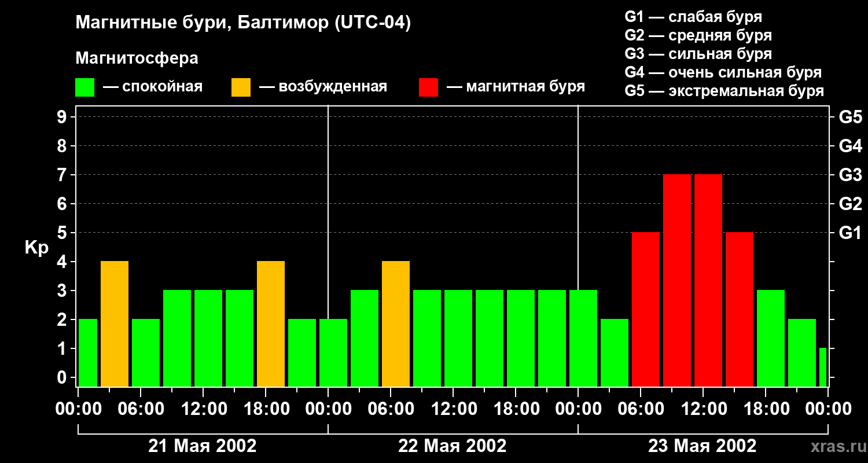
Task: Select the title 'Магнитные бури, Балтимор (UTC-04)'
Action: (x=243, y=23)
